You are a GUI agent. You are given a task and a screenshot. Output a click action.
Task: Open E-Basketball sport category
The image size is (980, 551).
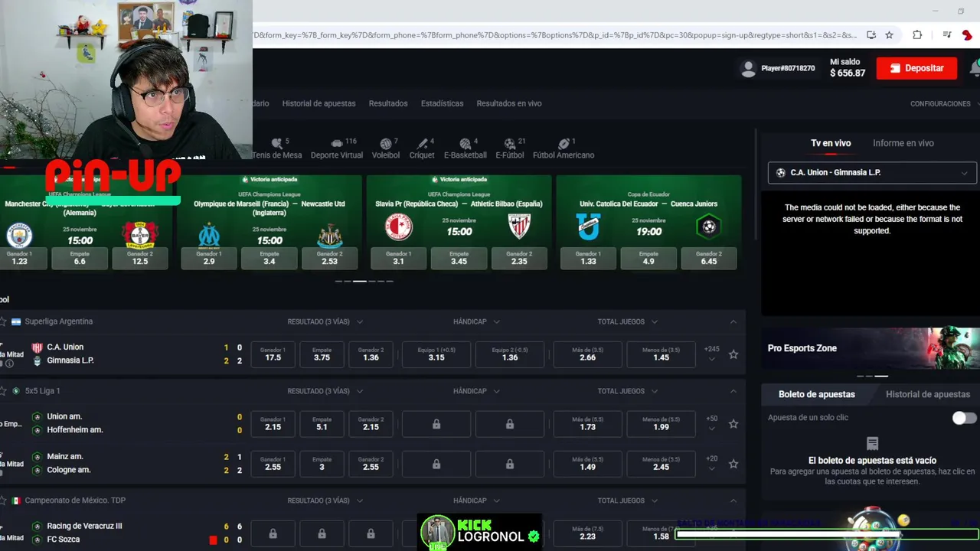pos(465,148)
